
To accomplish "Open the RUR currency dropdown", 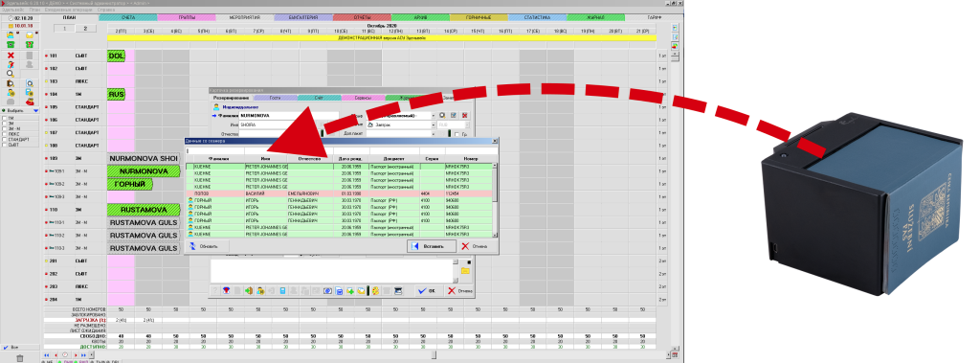I will click(x=453, y=125).
